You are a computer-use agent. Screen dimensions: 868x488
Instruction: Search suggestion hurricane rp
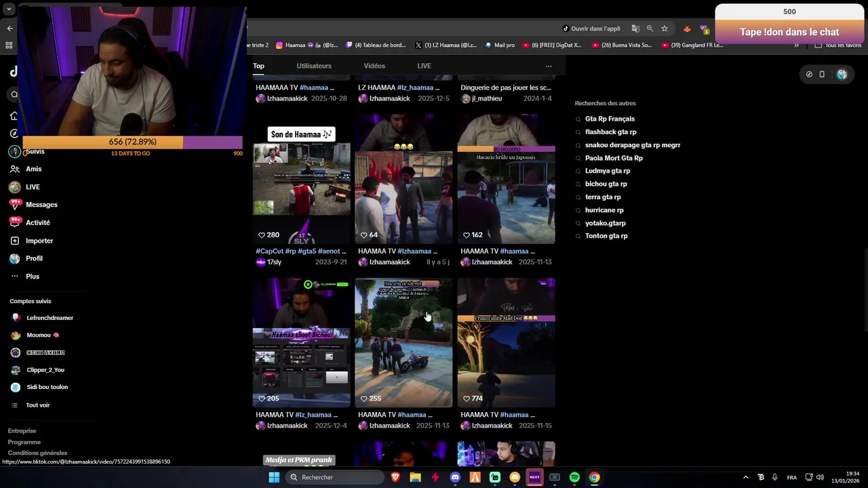point(604,210)
